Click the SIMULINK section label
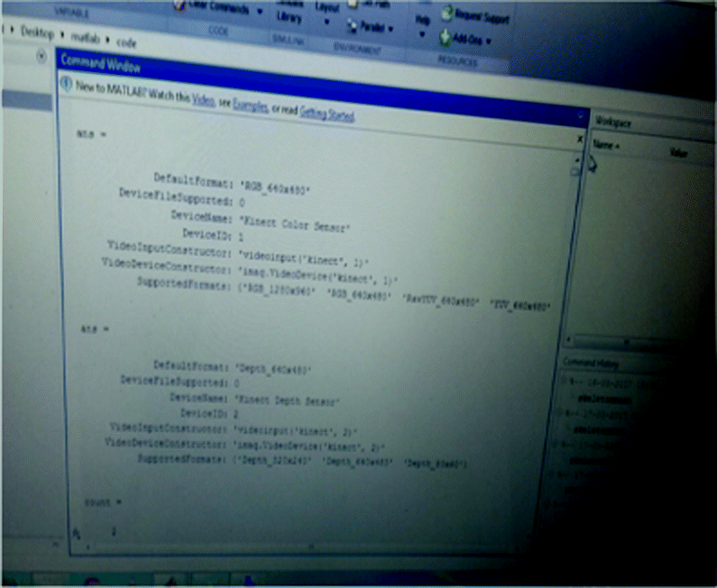717x588 pixels. click(x=289, y=40)
